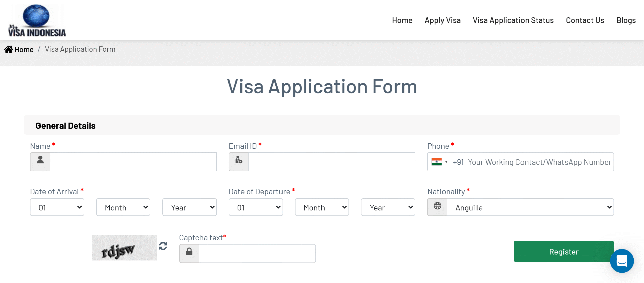Click the My Visa Indonesia globe logo
This screenshot has height=283, width=644.
pyautogui.click(x=37, y=21)
